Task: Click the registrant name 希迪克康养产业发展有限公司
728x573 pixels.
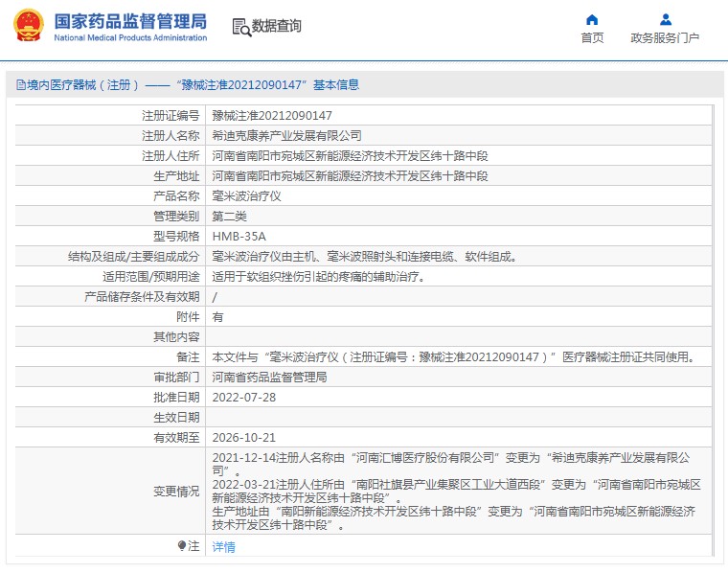Action: point(286,135)
